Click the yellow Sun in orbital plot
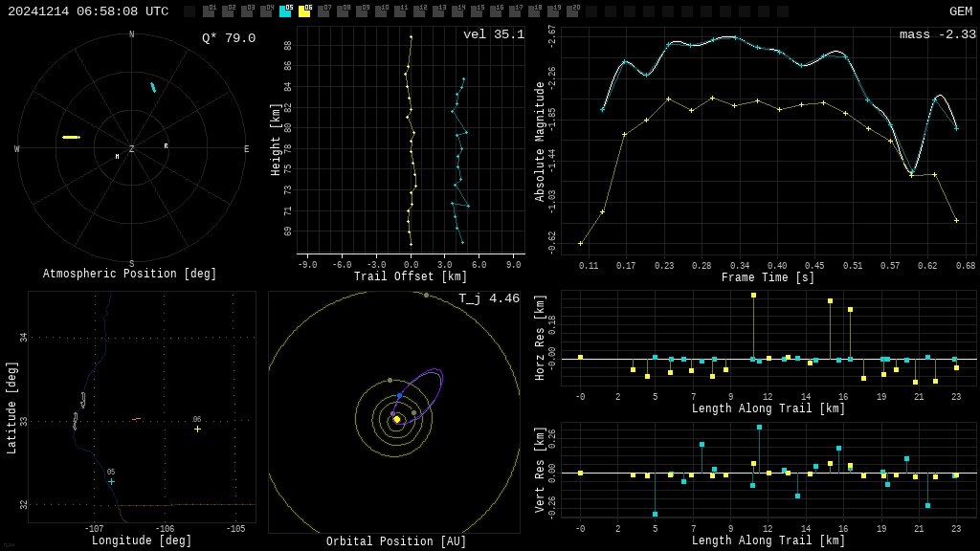The width and height of the screenshot is (980, 551). click(x=396, y=419)
